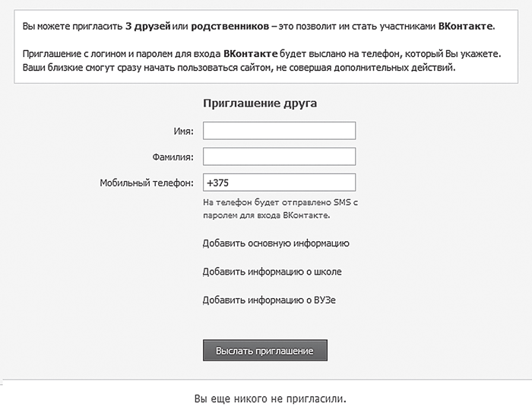Click the Вы еще никого не пригласили message

pos(271,399)
